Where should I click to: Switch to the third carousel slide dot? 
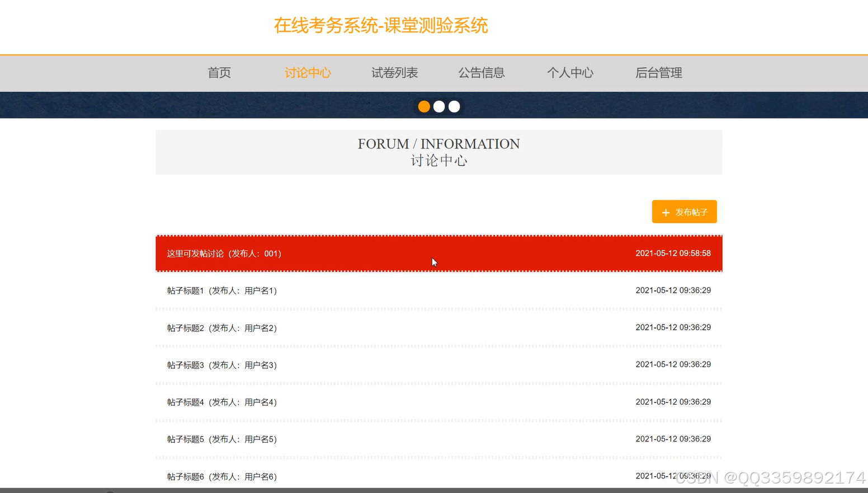coord(454,106)
